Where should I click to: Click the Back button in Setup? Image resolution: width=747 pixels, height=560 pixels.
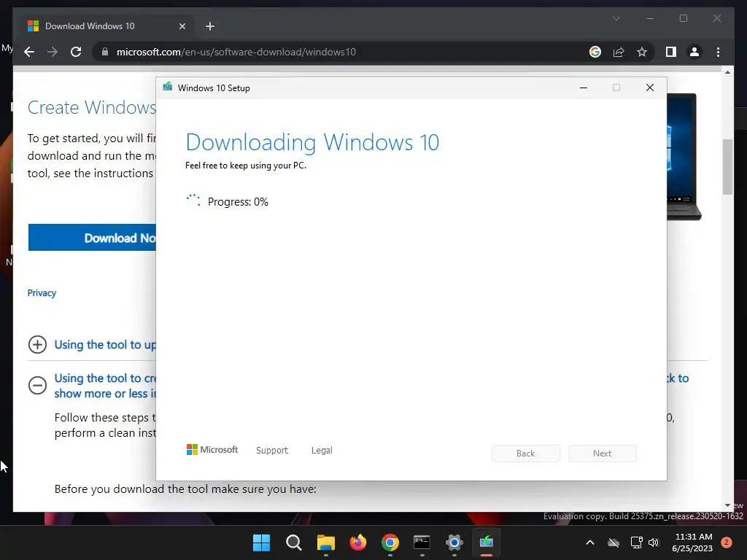(525, 454)
